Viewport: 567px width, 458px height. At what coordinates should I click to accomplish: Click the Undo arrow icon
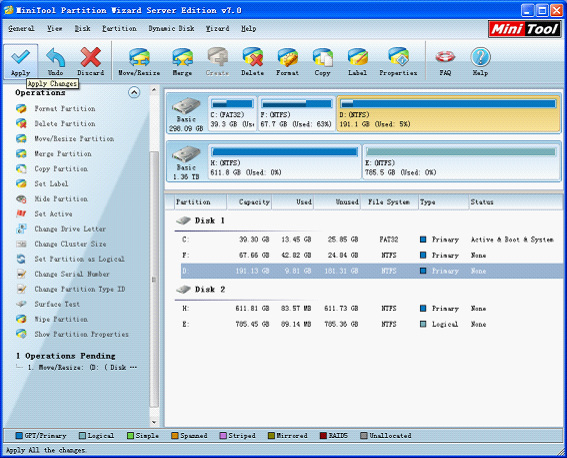(x=55, y=58)
